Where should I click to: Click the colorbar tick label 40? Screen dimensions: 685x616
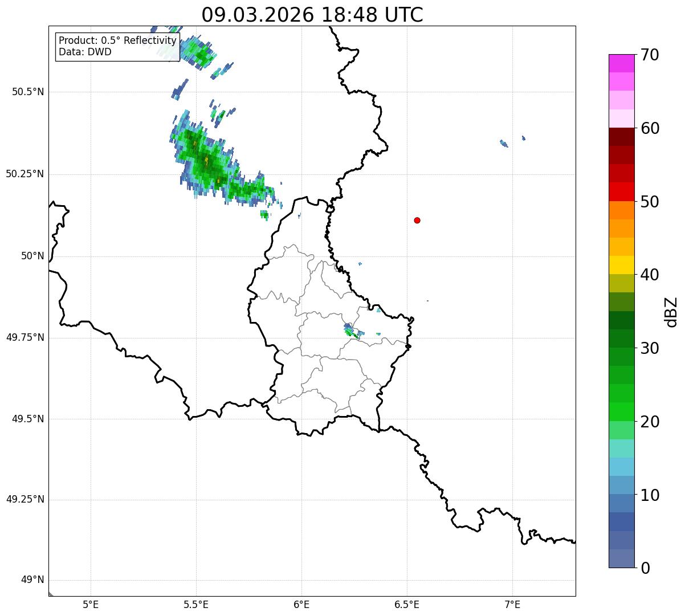click(x=650, y=275)
